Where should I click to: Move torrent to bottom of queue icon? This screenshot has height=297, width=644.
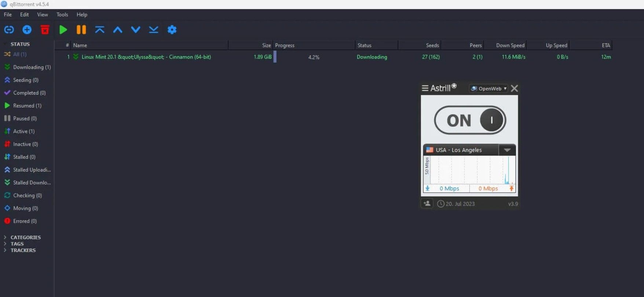[x=153, y=30]
